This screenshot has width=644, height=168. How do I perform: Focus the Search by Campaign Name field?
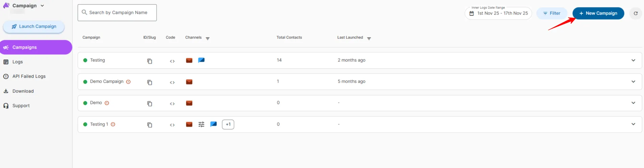click(118, 13)
